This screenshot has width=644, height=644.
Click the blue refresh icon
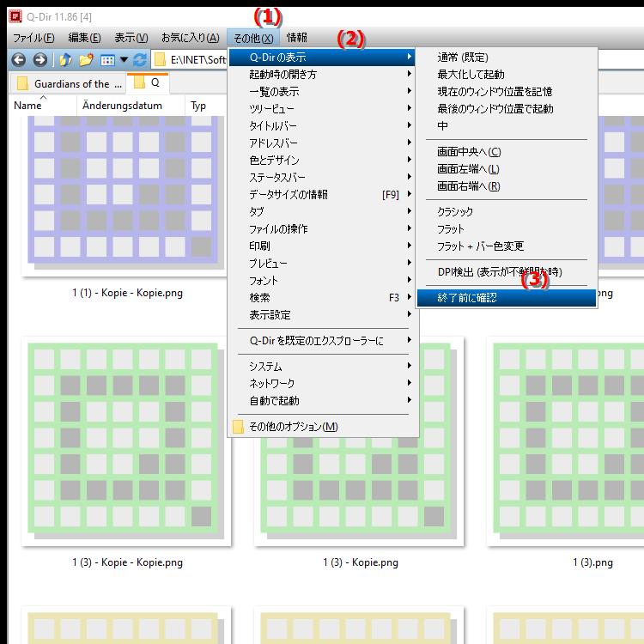(x=140, y=60)
